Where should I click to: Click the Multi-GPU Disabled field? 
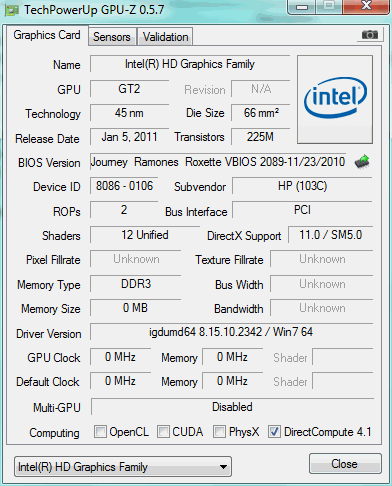click(232, 407)
